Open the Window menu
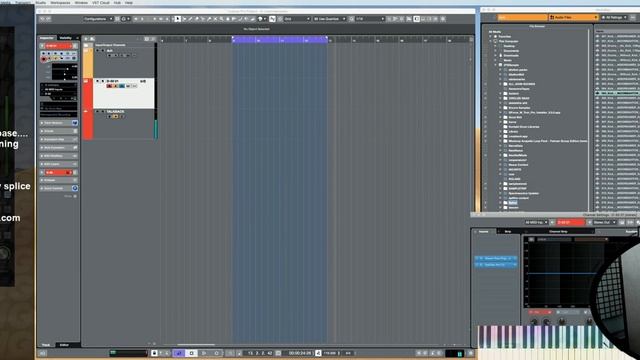Image resolution: width=640 pixels, height=360 pixels. coord(81,2)
